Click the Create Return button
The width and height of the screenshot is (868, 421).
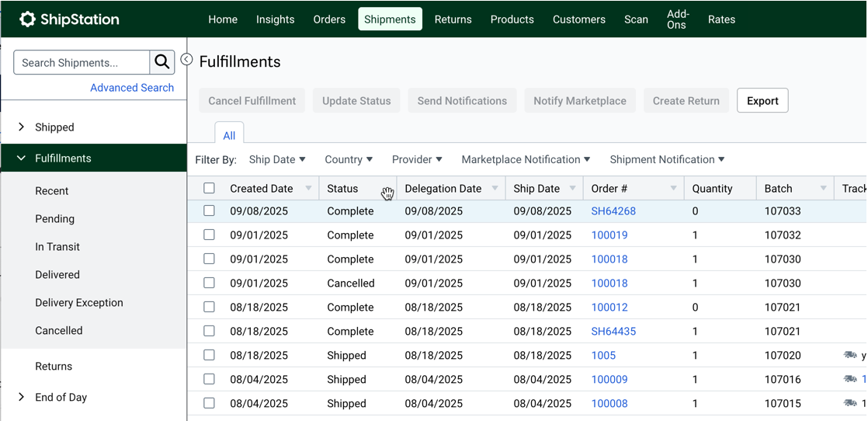(686, 101)
